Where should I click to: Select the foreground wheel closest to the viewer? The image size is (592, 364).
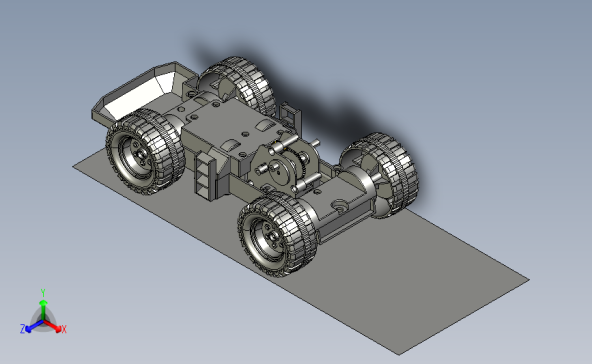[277, 234]
